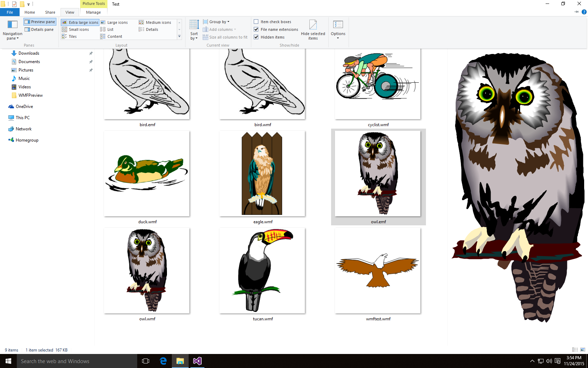Image resolution: width=588 pixels, height=368 pixels.
Task: Select OneDrive in navigation pane
Action: click(24, 107)
